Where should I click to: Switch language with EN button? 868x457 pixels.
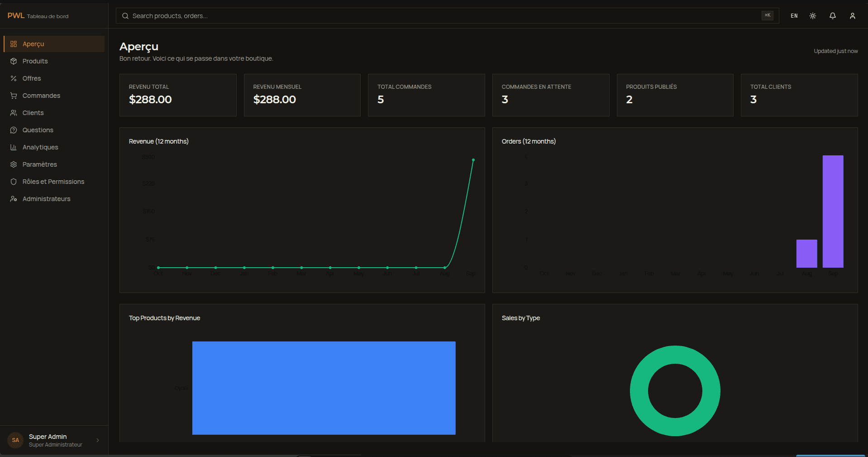pyautogui.click(x=794, y=16)
